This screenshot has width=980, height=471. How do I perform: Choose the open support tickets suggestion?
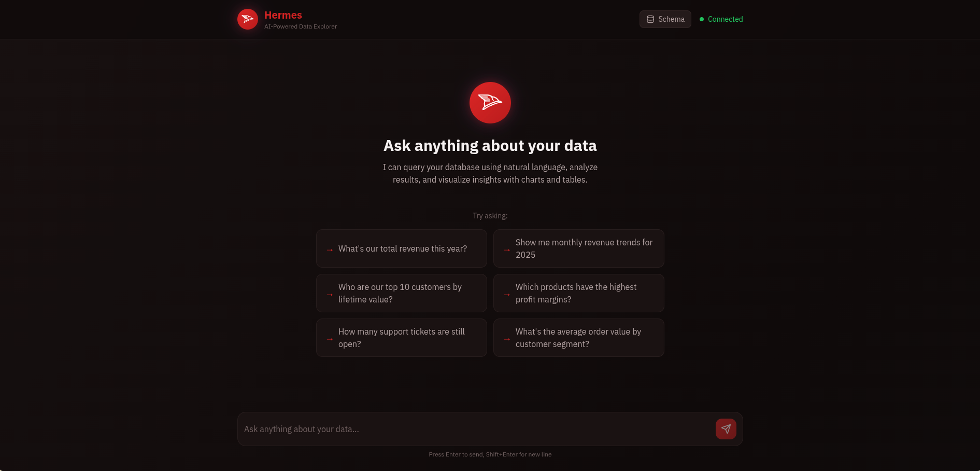click(x=402, y=338)
